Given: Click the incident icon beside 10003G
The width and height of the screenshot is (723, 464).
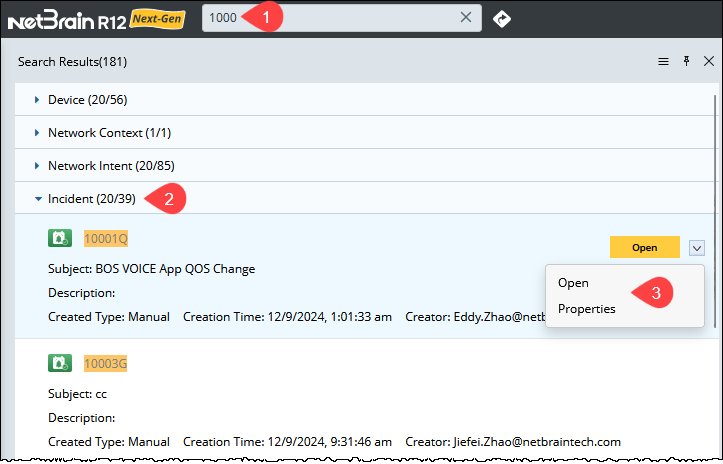Looking at the screenshot, I should pos(60,363).
